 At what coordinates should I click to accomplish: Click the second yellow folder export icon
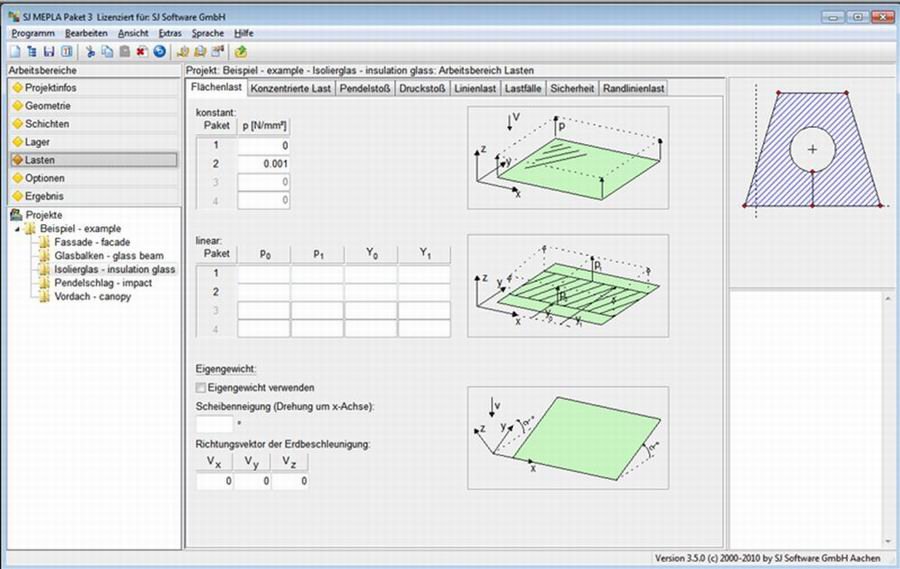pos(200,52)
